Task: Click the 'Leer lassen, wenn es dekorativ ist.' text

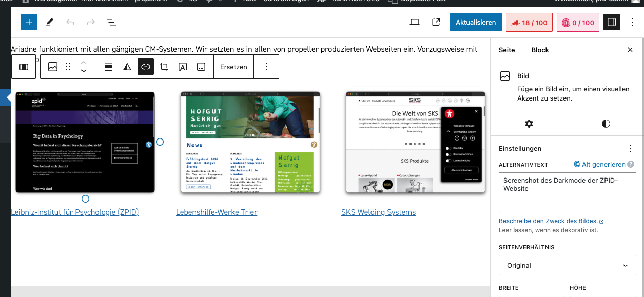Action: click(x=548, y=230)
